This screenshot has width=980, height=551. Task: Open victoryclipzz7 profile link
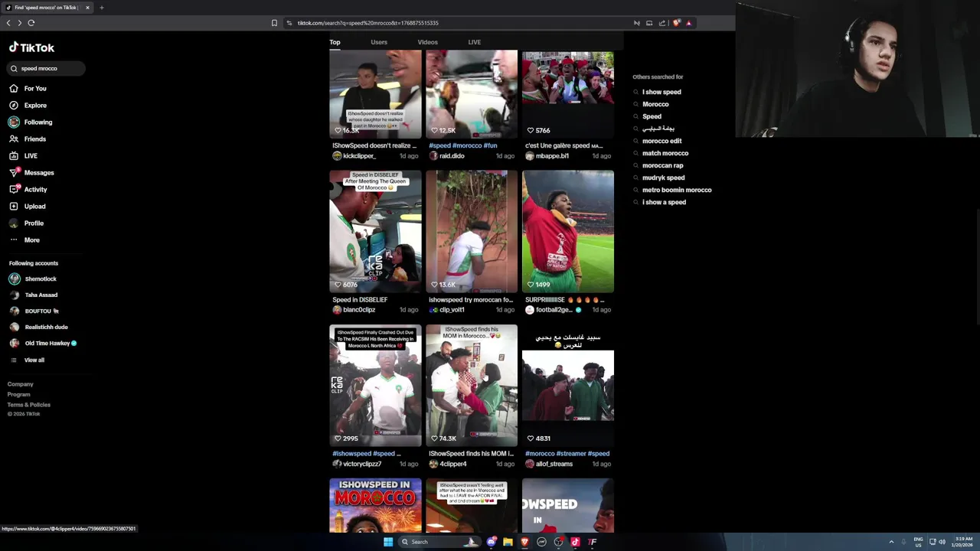click(357, 464)
